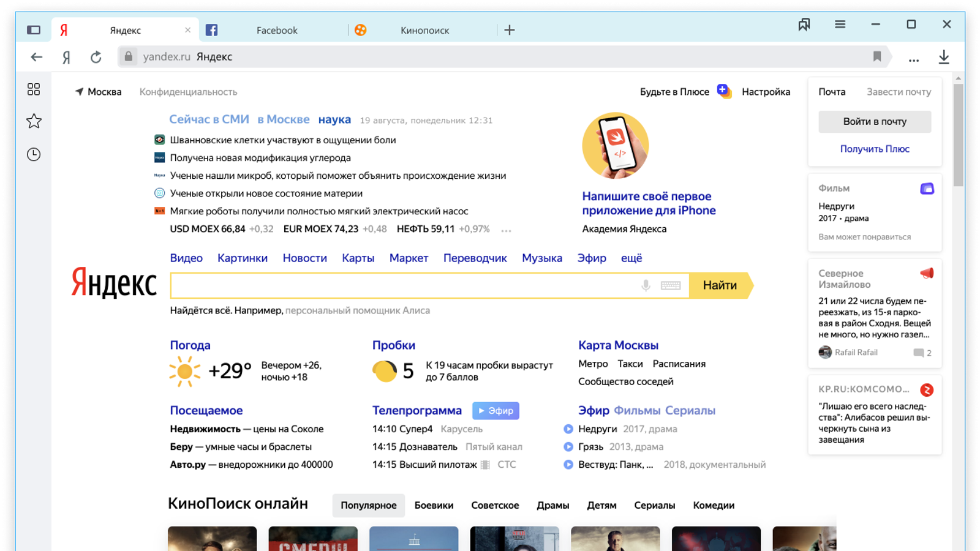Expand more currency rates with the ellipsis
The width and height of the screenshot is (980, 551).
pyautogui.click(x=506, y=231)
